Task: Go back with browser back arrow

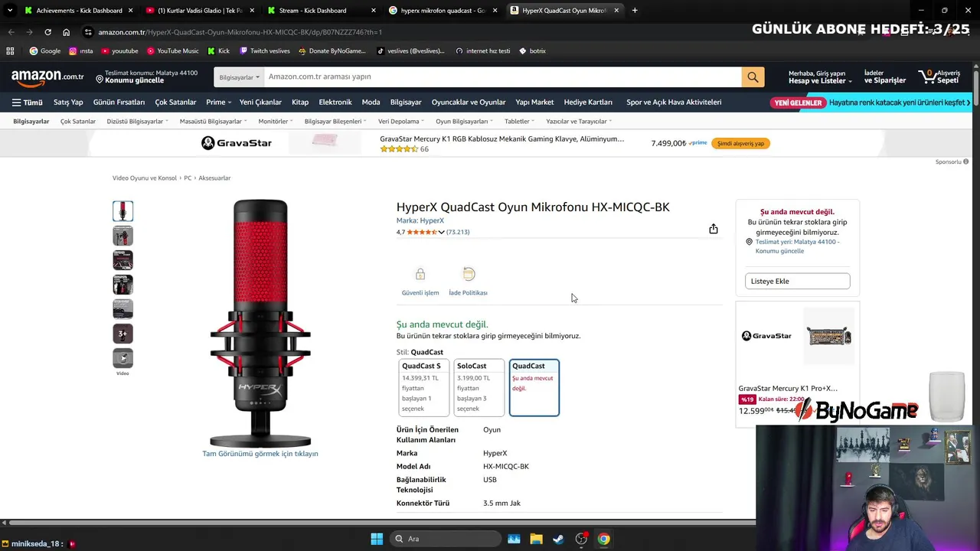Action: tap(11, 32)
